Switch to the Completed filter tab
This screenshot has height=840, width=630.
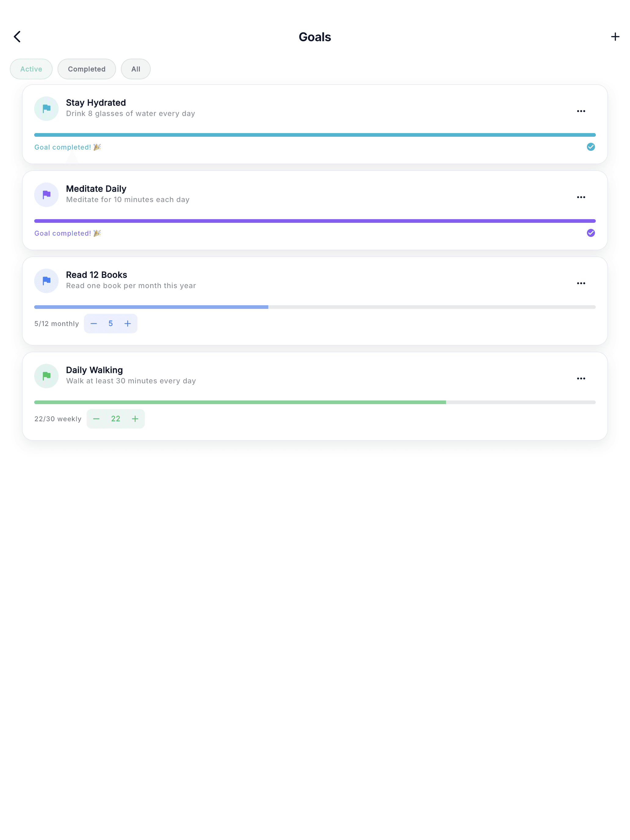coord(87,69)
